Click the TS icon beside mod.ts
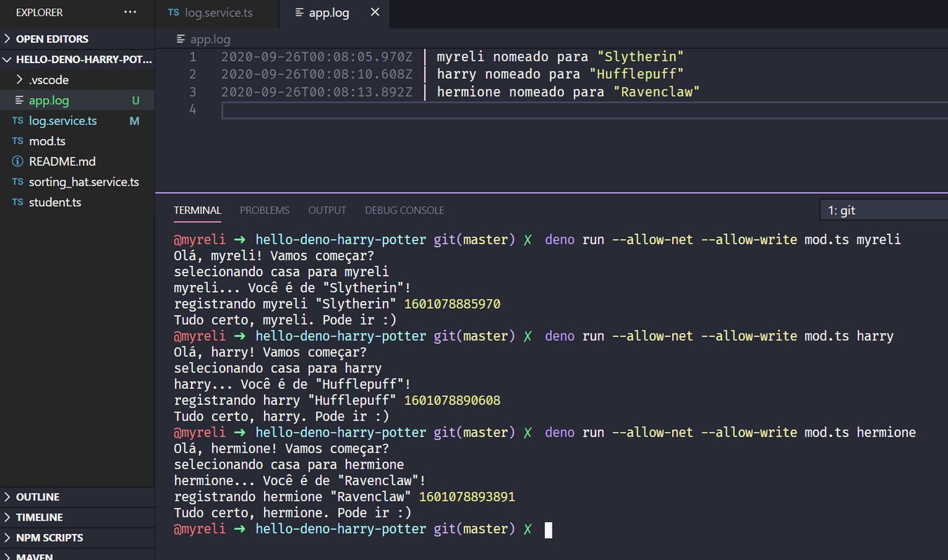The width and height of the screenshot is (948, 560). pos(18,141)
